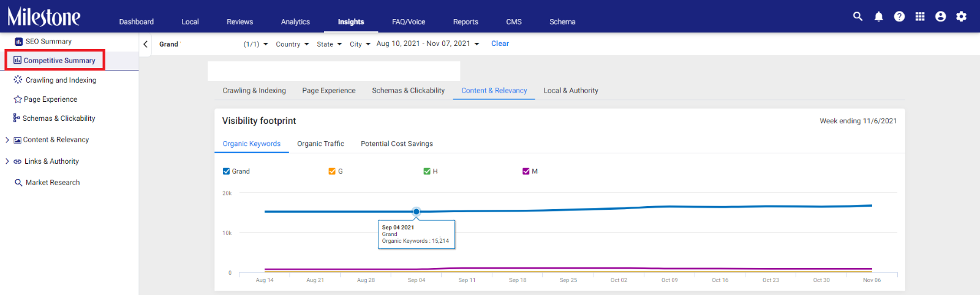
Task: Open the settings gear icon
Action: [962, 17]
